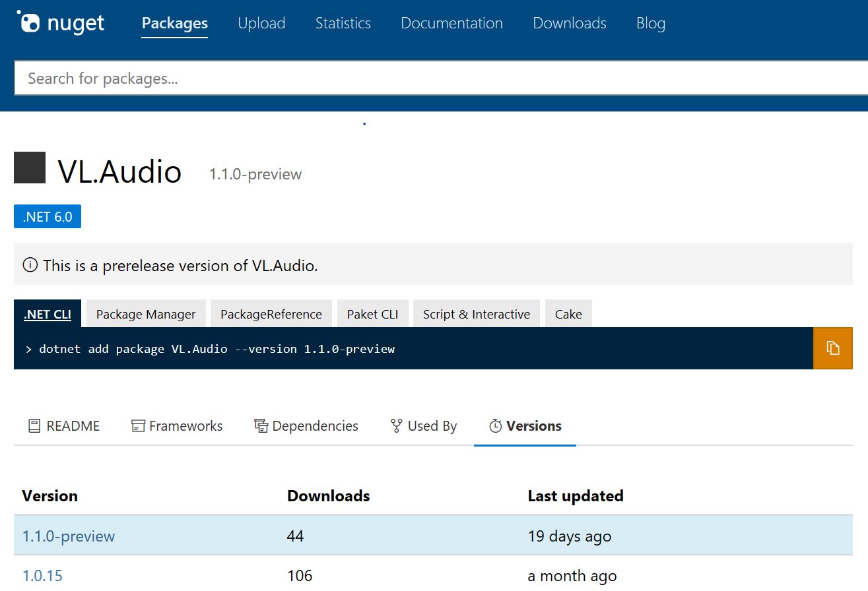Switch to Paket CLI tab

[373, 314]
